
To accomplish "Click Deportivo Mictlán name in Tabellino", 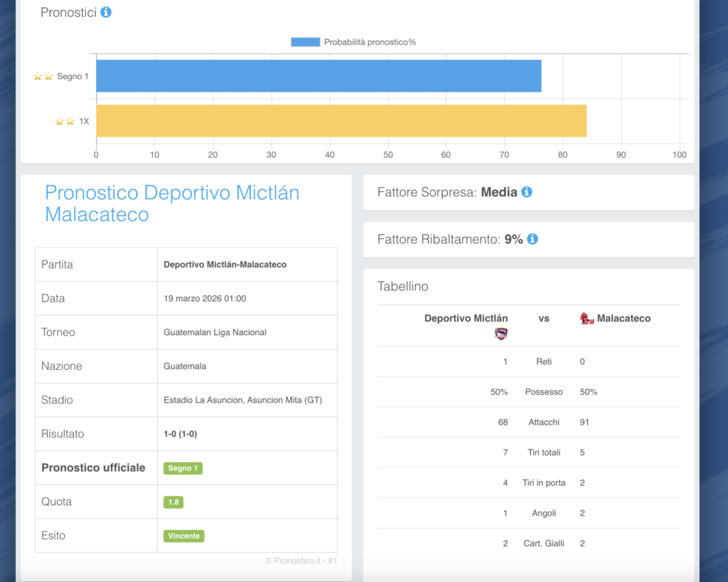I will pyautogui.click(x=466, y=319).
